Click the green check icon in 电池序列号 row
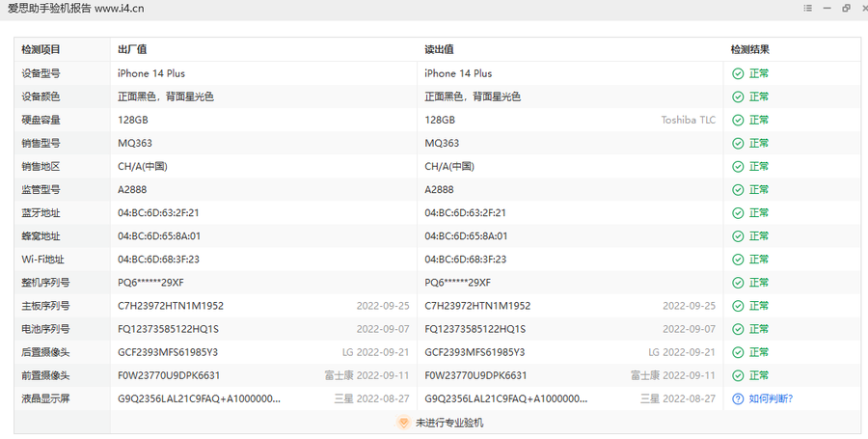This screenshot has height=439, width=868. (738, 329)
